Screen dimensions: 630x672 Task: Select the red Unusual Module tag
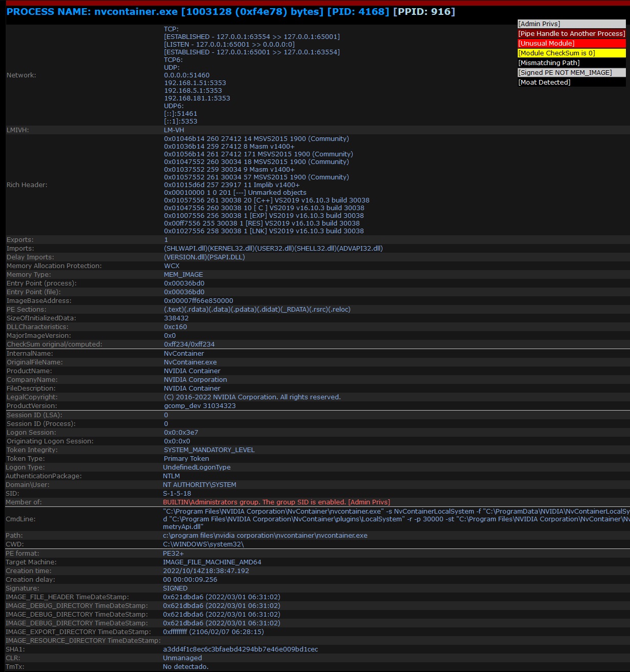pos(572,44)
